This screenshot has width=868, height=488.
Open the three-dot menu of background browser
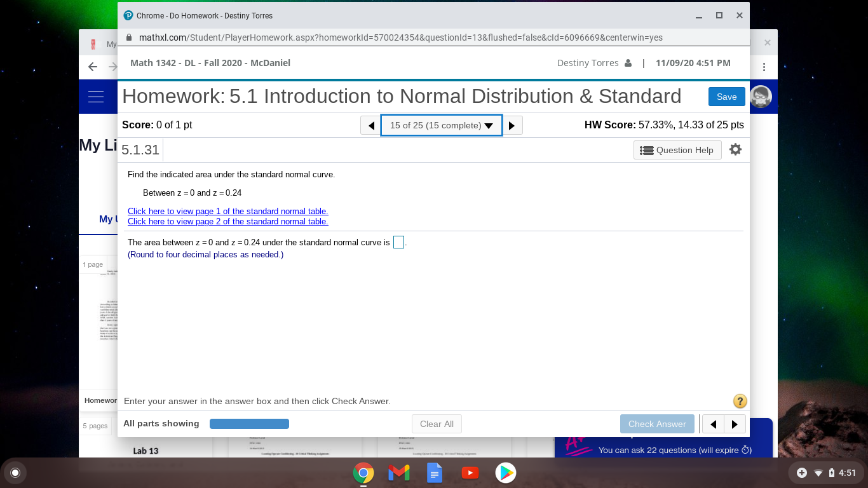click(764, 67)
